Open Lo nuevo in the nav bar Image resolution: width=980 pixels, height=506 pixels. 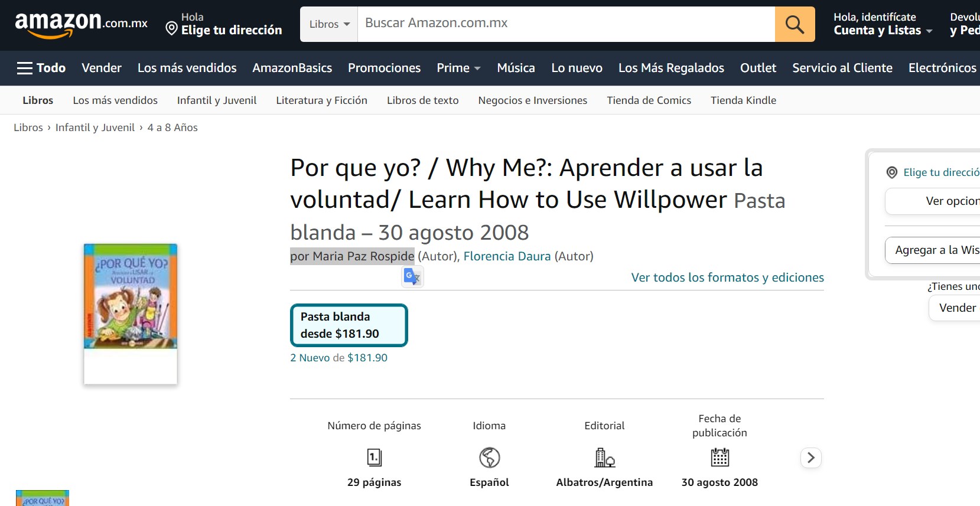pyautogui.click(x=577, y=68)
